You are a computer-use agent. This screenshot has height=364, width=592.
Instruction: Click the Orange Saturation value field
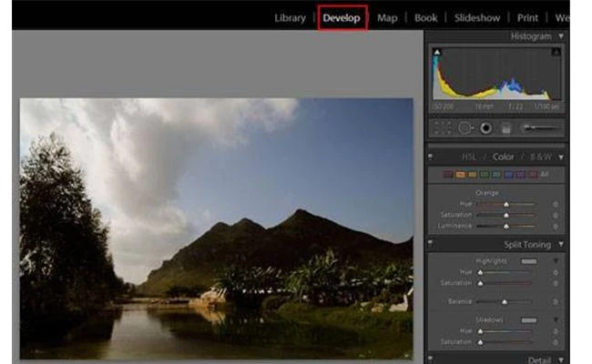[x=556, y=216]
